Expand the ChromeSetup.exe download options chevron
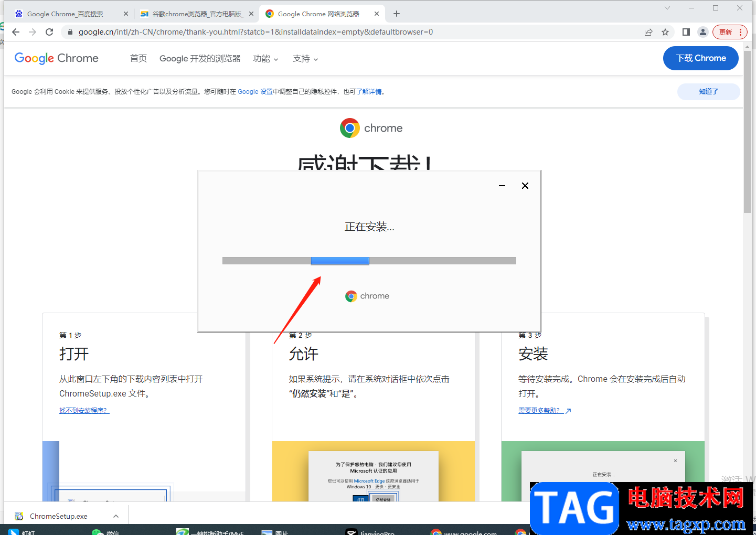This screenshot has height=535, width=756. coord(116,516)
